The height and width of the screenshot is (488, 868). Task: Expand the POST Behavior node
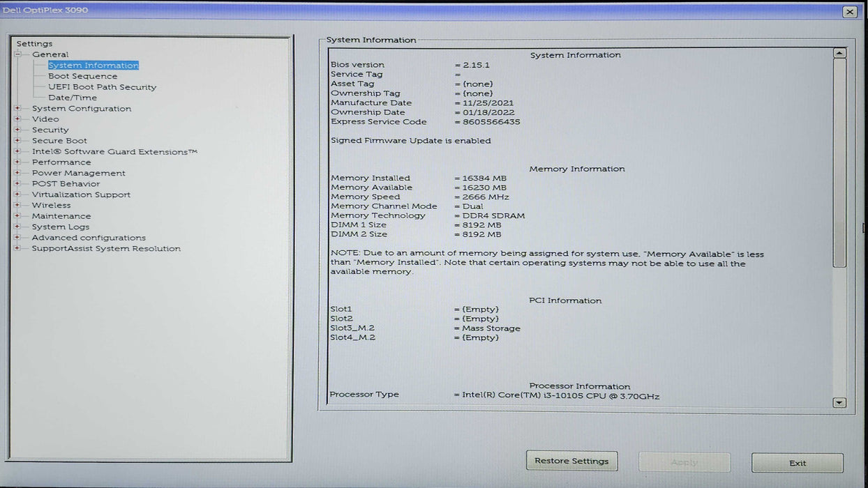tap(18, 183)
